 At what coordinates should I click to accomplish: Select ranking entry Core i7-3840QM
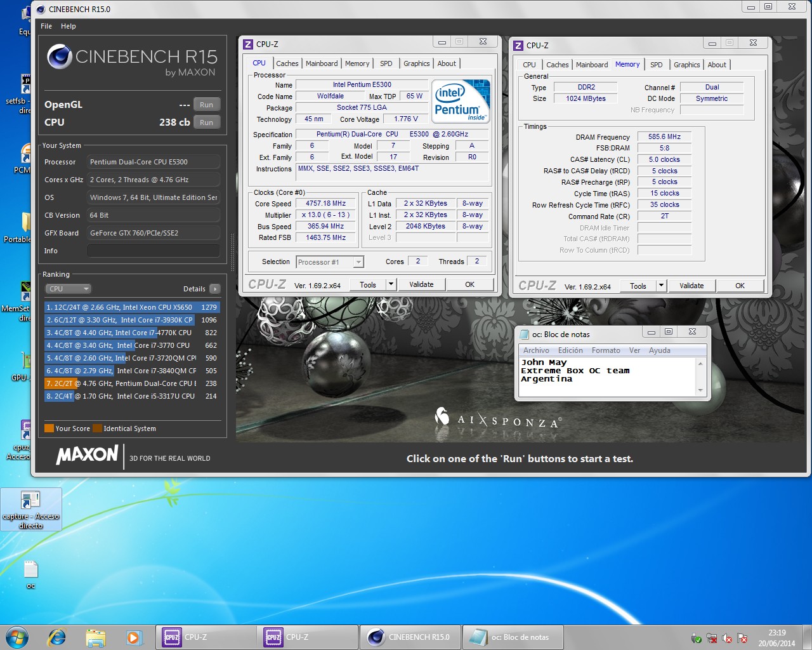[132, 371]
